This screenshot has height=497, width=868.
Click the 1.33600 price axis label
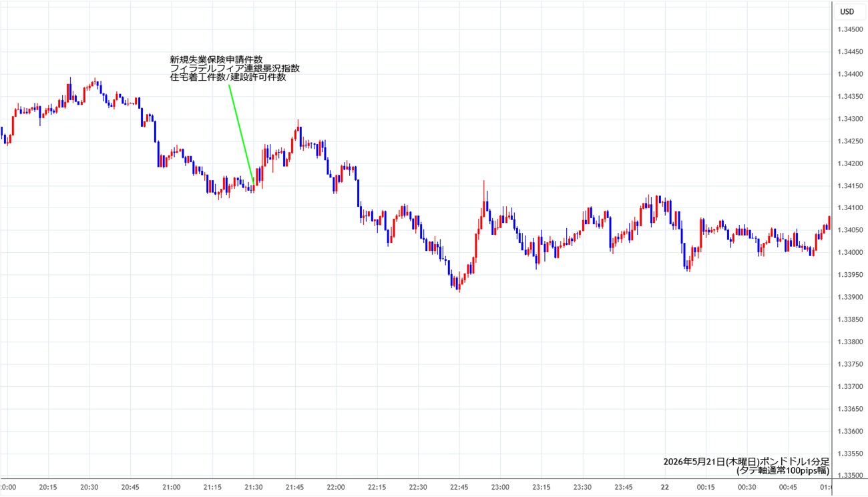[850, 431]
